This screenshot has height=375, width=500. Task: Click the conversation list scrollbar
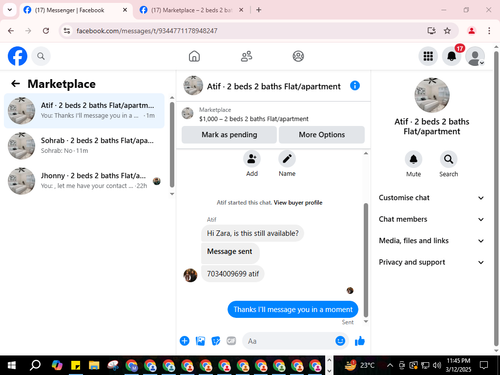coord(172,144)
